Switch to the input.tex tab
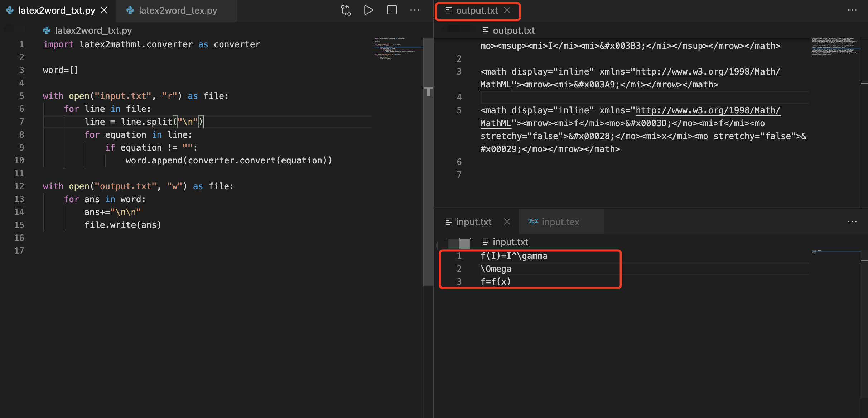This screenshot has width=868, height=418. coord(560,222)
